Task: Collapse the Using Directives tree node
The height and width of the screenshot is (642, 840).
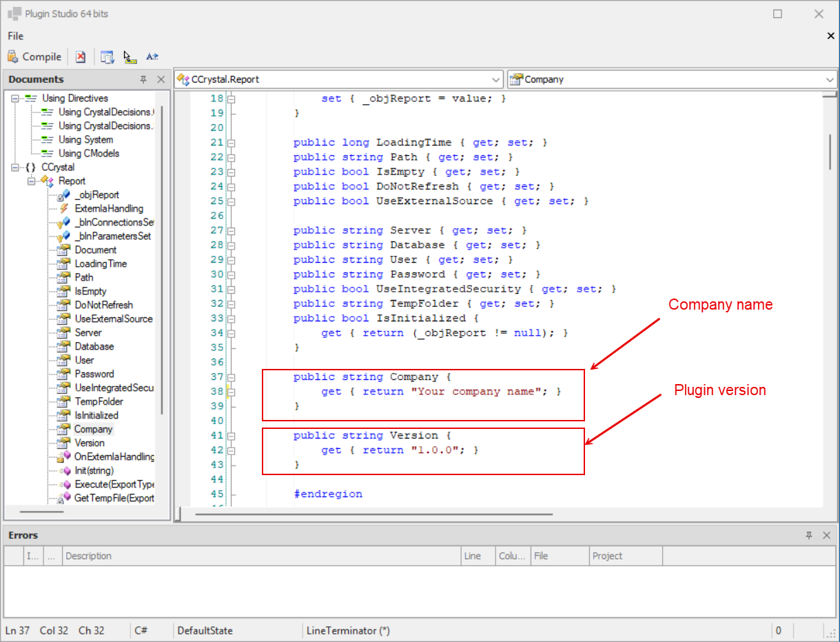Action: click(x=14, y=99)
